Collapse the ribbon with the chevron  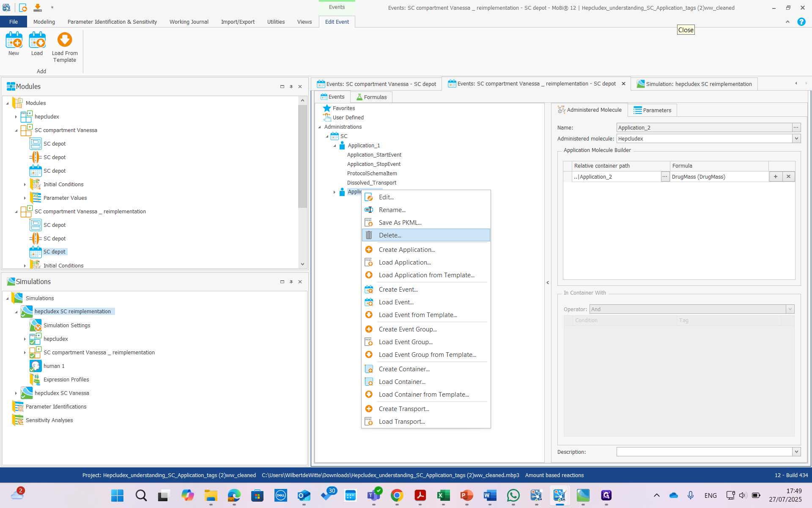787,22
